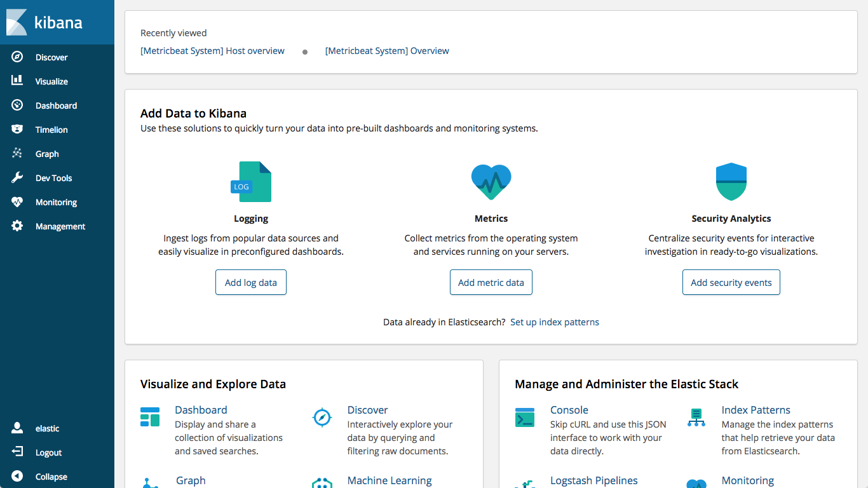Click the Logout arrow icon
Screen dimensions: 868x488
point(17,452)
